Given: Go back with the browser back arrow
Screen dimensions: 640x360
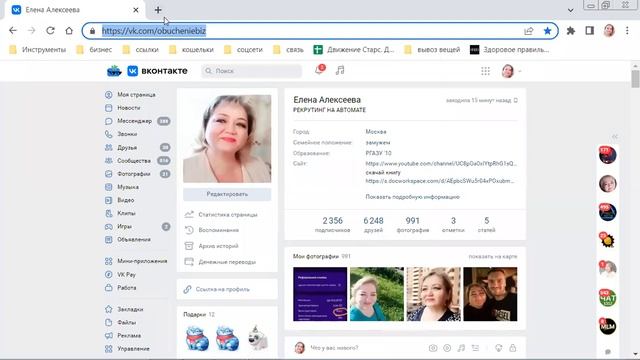Looking at the screenshot, I should pyautogui.click(x=13, y=31).
